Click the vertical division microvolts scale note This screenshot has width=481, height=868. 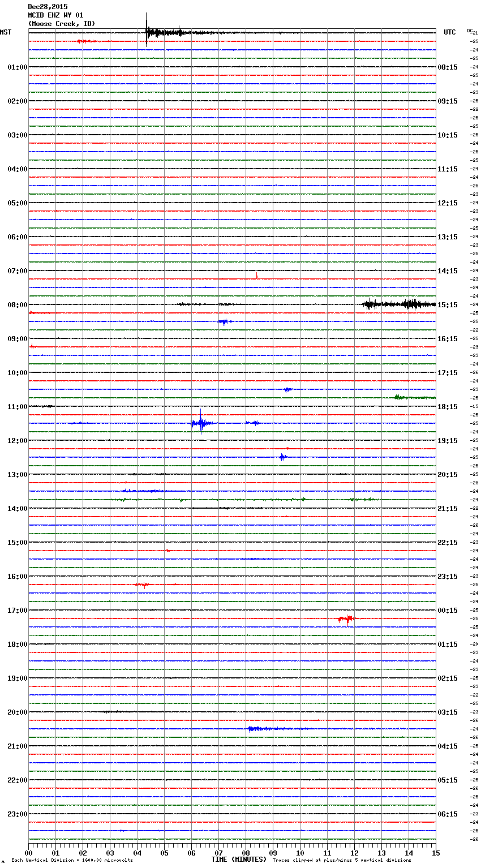(x=72, y=860)
